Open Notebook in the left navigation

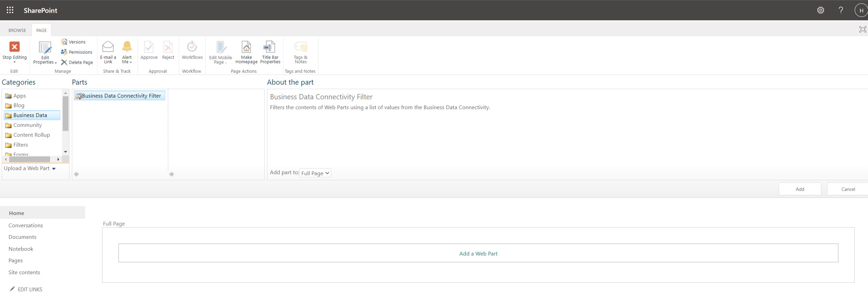(21, 249)
